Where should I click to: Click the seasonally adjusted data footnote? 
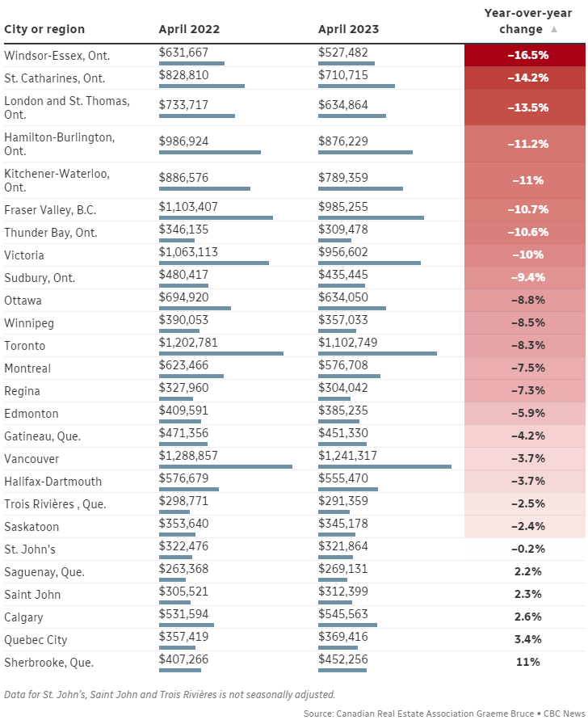click(x=170, y=694)
